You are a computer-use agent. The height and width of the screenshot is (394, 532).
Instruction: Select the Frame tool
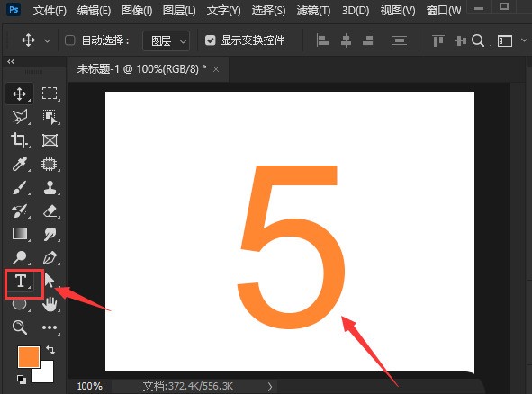[50, 140]
